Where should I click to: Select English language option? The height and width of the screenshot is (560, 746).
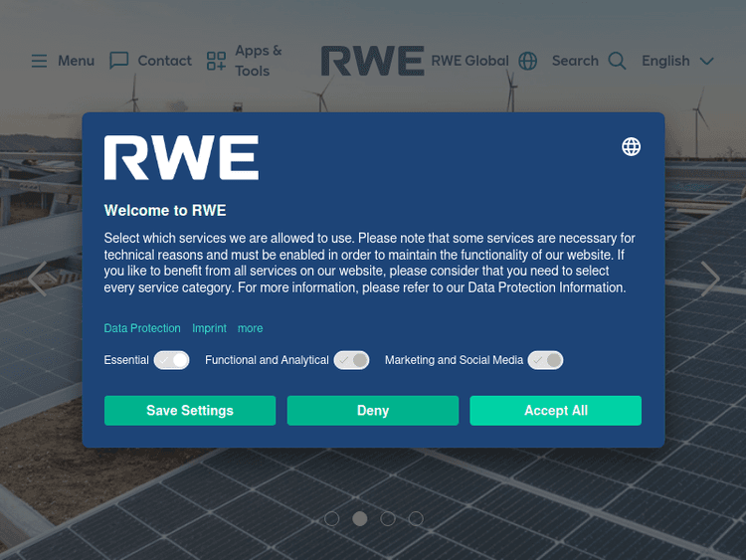[x=665, y=61]
